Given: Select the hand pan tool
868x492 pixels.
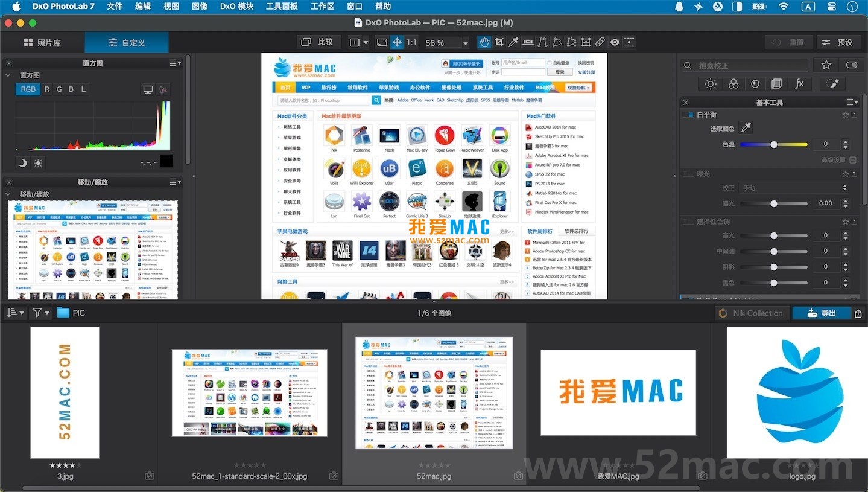Looking at the screenshot, I should point(484,42).
